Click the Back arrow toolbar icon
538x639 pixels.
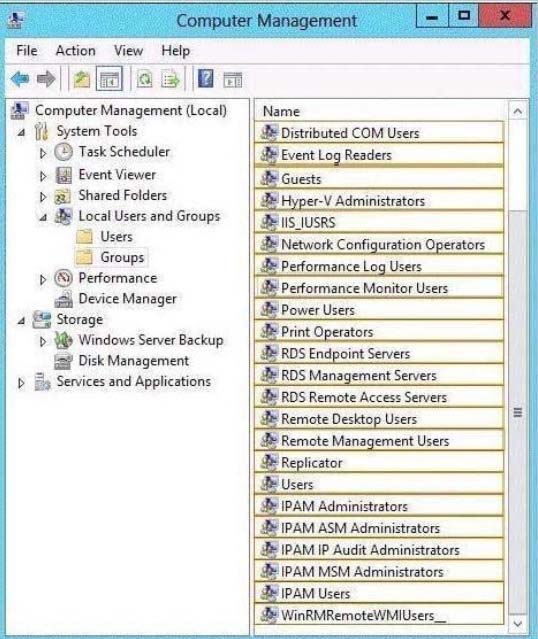tap(20, 79)
